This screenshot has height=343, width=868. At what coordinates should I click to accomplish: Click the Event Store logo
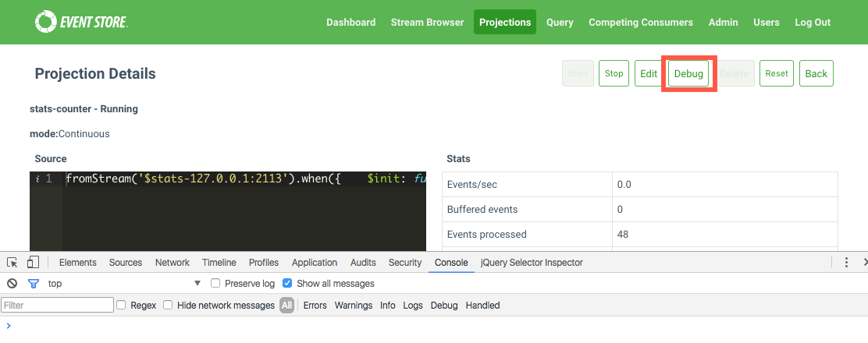[x=81, y=22]
